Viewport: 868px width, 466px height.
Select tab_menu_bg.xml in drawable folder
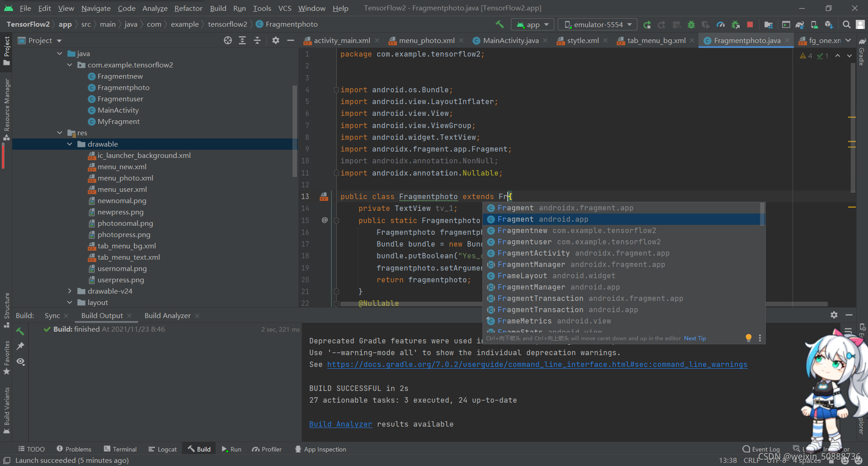pyautogui.click(x=127, y=246)
